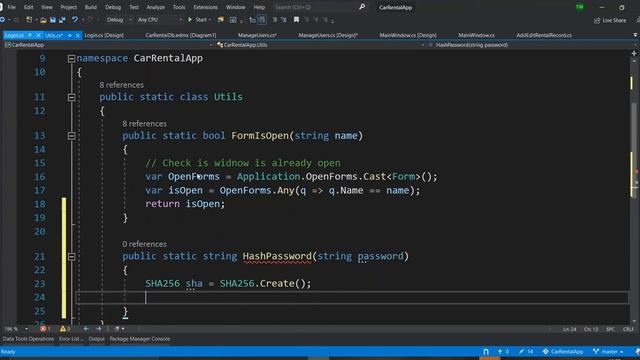
Task: Click the red error count icon
Action: [43, 329]
